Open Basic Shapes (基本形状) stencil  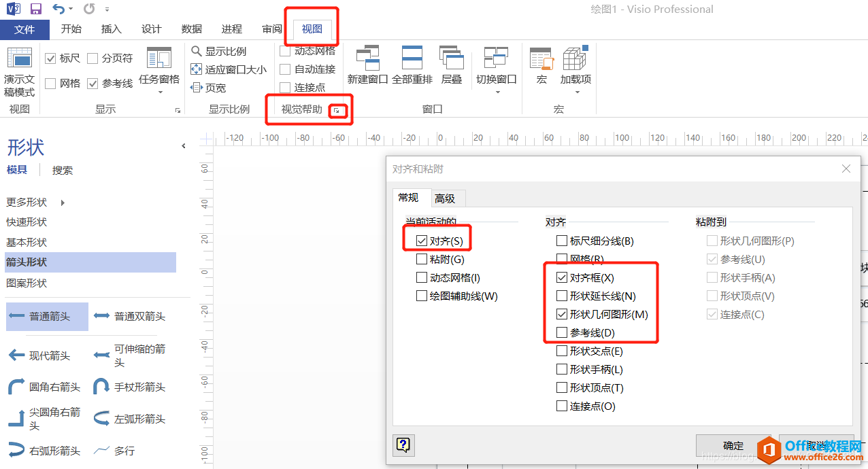point(27,243)
